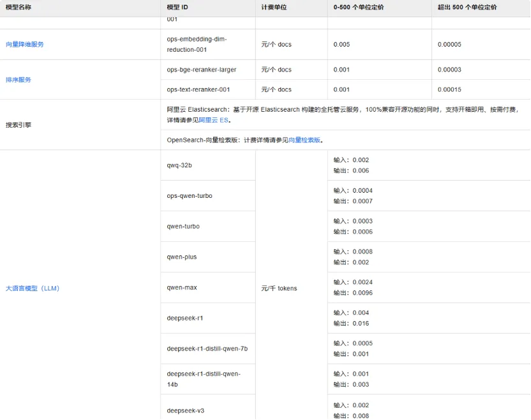This screenshot has width=531, height=420.
Task: Select the deepseek-v3 model ID
Action: [186, 410]
